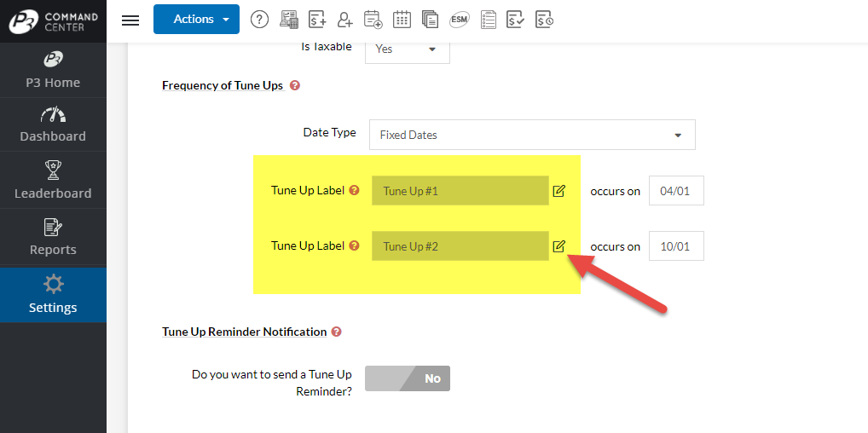
Task: Toggle the Tune Up Reminder switch
Action: coord(408,378)
